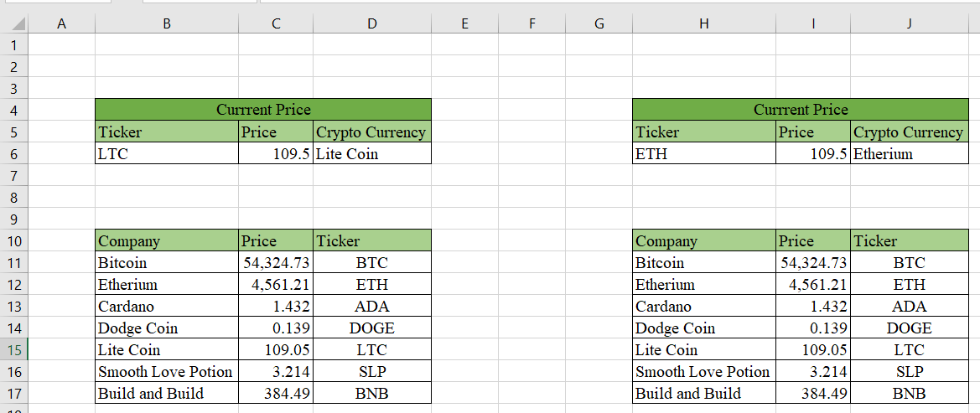This screenshot has height=413, width=980.
Task: Select the Ticker header cell in column J
Action: (909, 241)
